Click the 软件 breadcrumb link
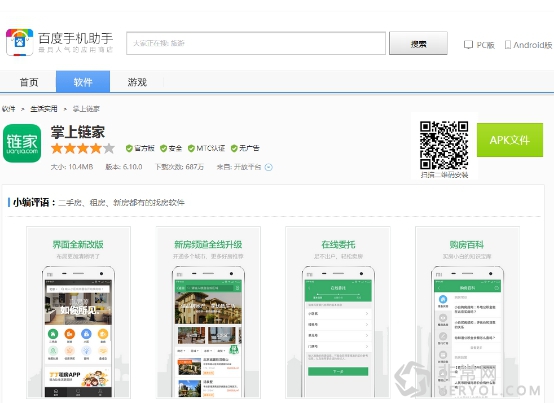 [x=8, y=109]
